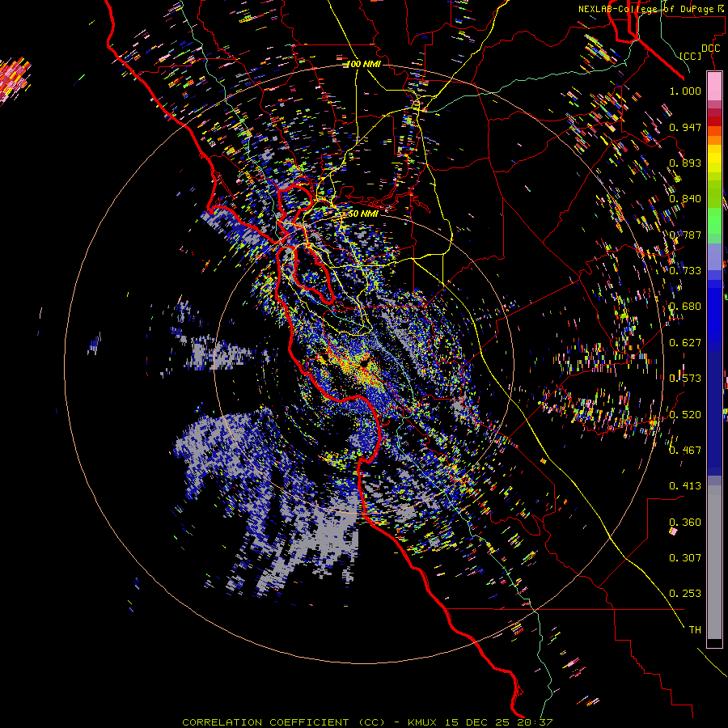
Task: Click the Correlation Coefficient KMUX caption
Action: click(367, 722)
